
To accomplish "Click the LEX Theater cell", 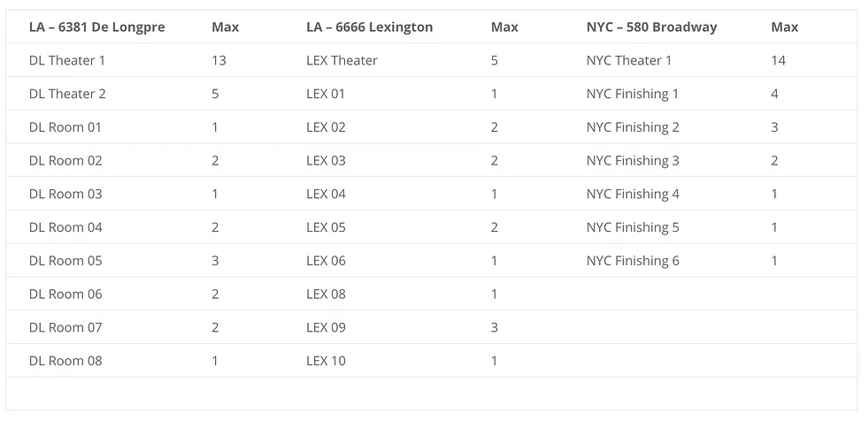I will (342, 61).
